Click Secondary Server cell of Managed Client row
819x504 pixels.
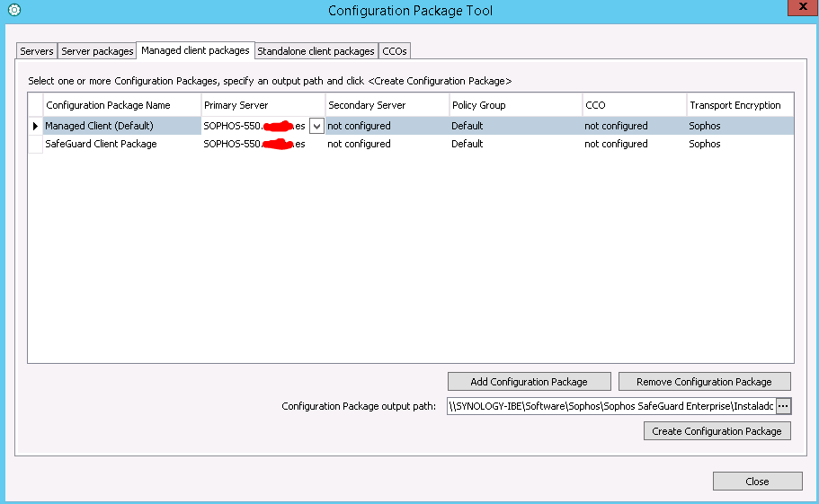point(360,126)
